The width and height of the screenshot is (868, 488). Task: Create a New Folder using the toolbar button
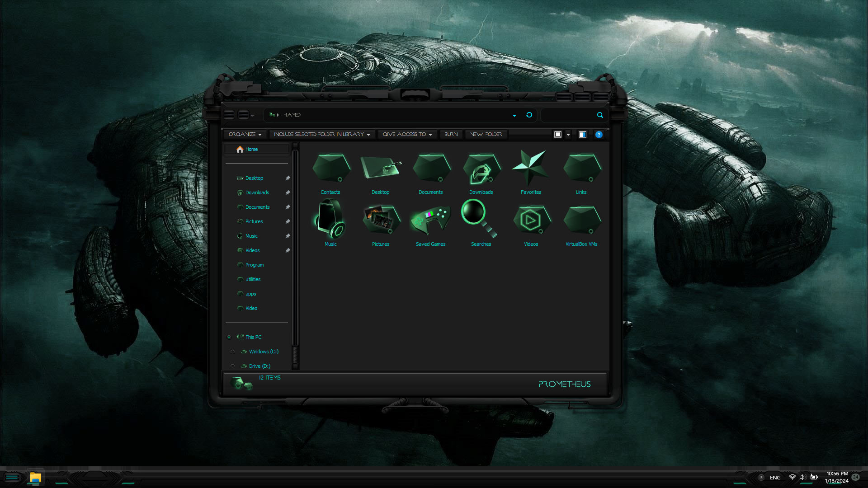coord(486,134)
